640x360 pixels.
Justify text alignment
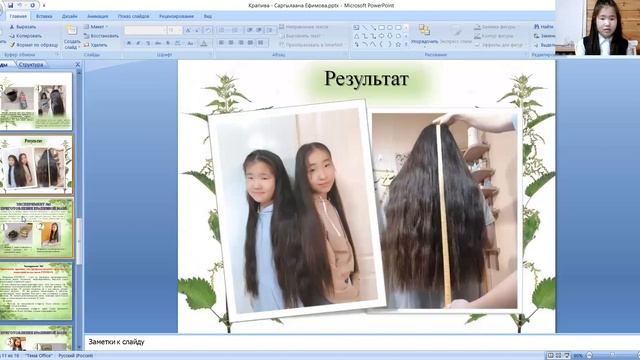250,43
